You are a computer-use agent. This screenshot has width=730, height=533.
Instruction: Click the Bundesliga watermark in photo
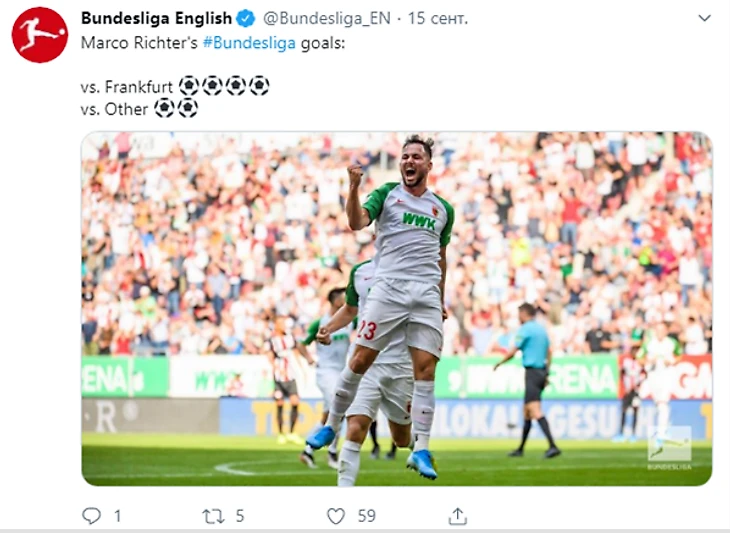pyautogui.click(x=669, y=447)
